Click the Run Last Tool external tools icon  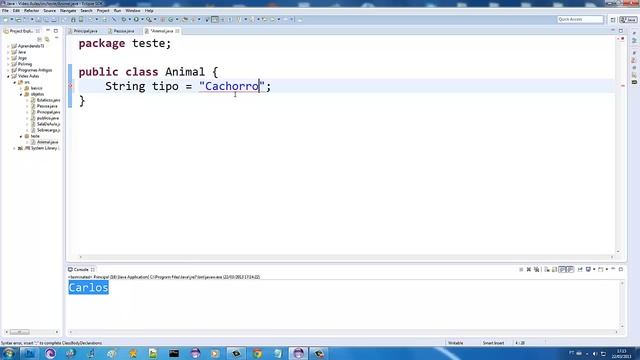click(x=149, y=20)
